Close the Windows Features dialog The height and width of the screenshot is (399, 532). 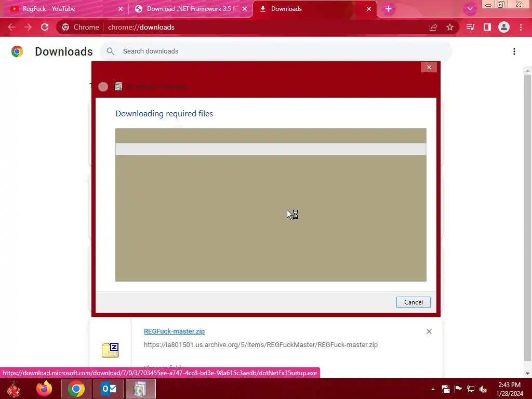click(x=429, y=67)
